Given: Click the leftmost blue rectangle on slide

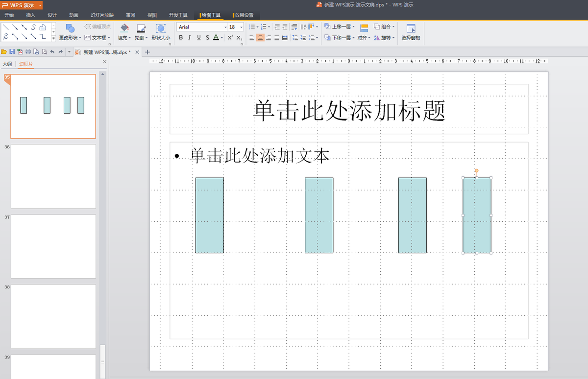Looking at the screenshot, I should [210, 215].
